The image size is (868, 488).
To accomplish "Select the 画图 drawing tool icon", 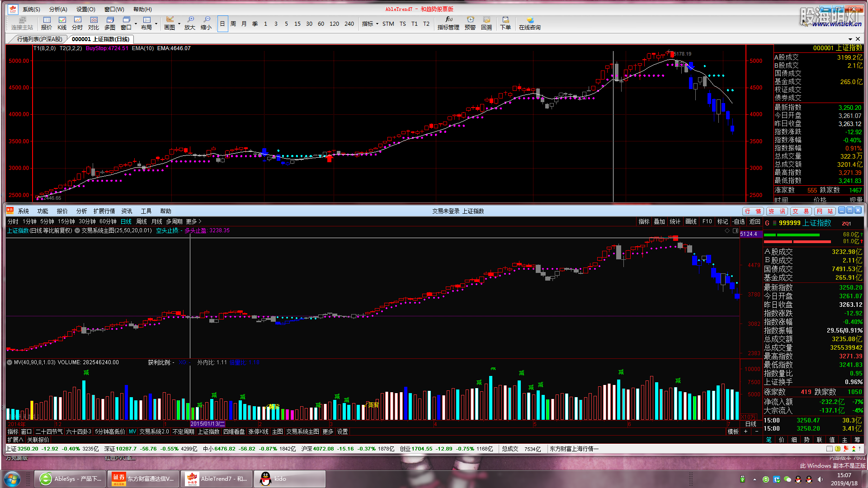I will coord(170,23).
